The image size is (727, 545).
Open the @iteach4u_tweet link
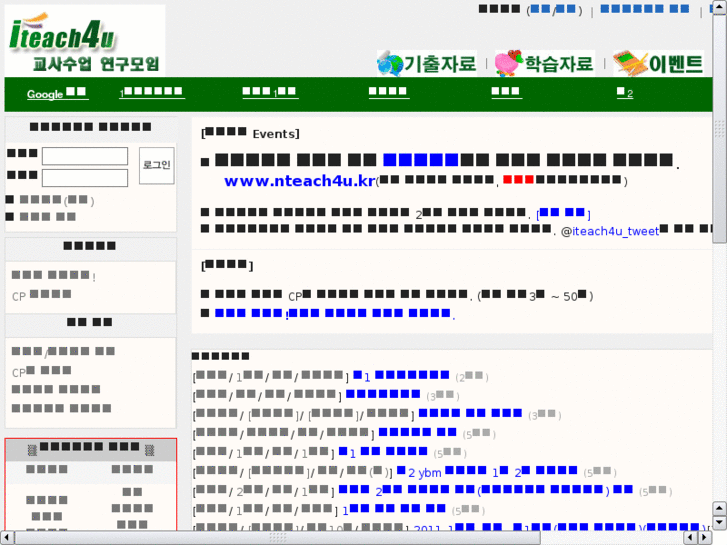pos(615,231)
